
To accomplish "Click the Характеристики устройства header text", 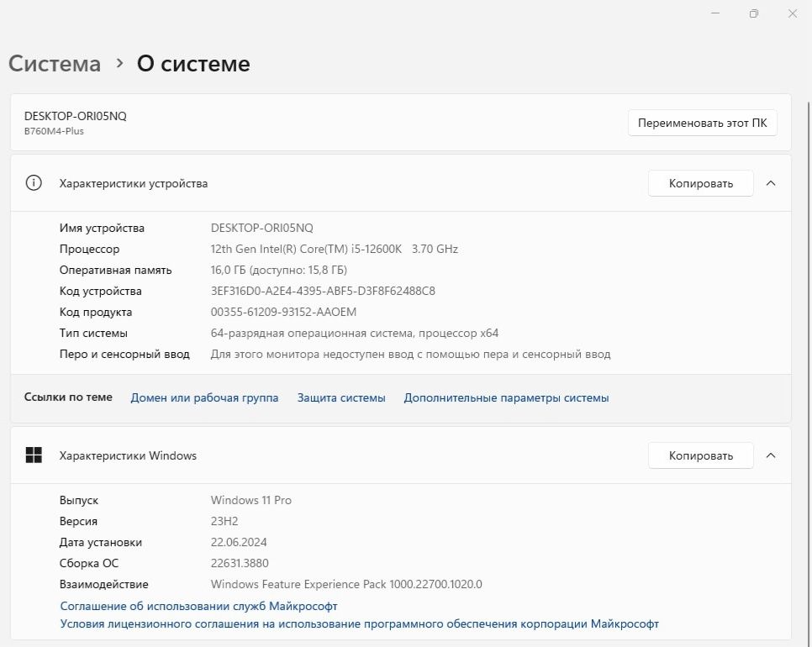I will [x=134, y=183].
